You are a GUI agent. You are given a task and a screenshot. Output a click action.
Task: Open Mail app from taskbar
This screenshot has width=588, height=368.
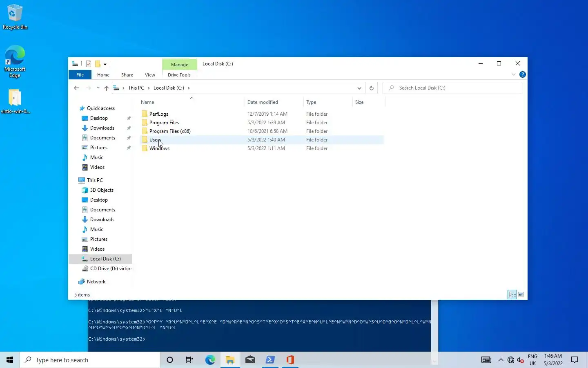coord(250,360)
